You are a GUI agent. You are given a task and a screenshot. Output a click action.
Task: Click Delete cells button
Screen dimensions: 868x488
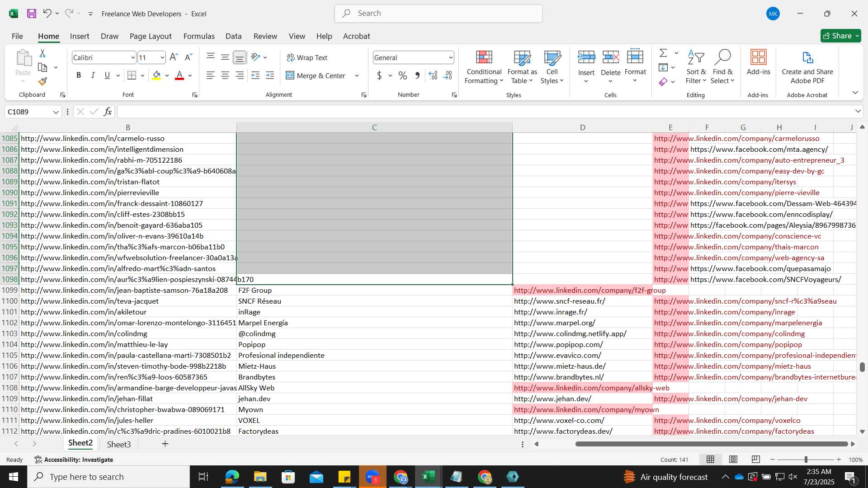610,67
